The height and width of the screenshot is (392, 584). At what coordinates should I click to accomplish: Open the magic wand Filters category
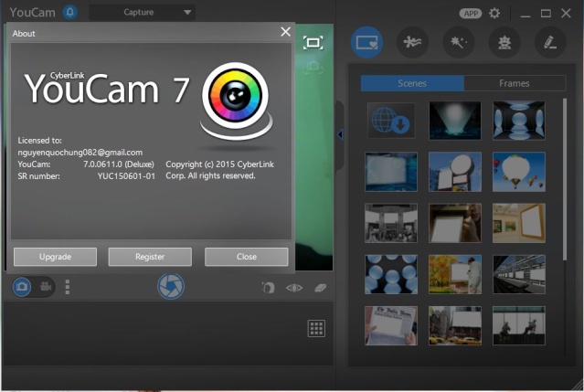click(459, 42)
